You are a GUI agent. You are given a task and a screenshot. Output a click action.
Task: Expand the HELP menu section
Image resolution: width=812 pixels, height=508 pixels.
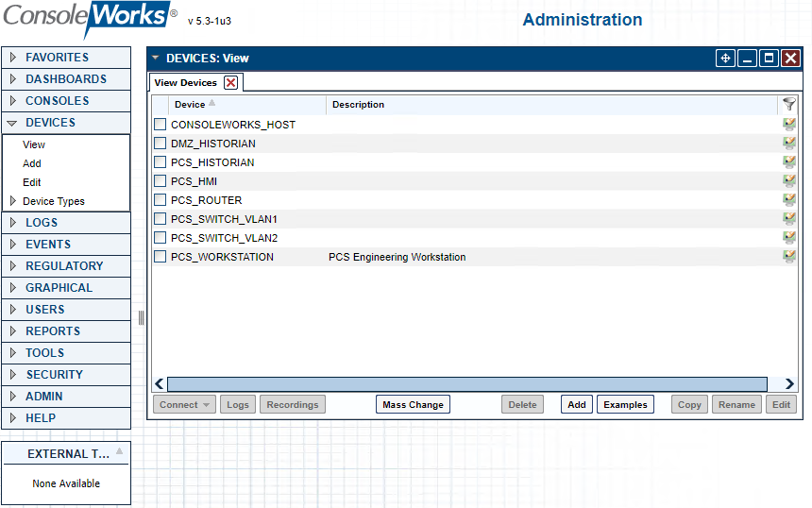[66, 418]
